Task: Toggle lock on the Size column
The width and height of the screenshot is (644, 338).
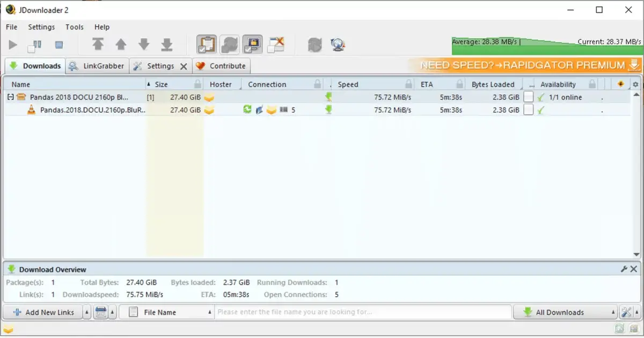Action: tap(198, 84)
